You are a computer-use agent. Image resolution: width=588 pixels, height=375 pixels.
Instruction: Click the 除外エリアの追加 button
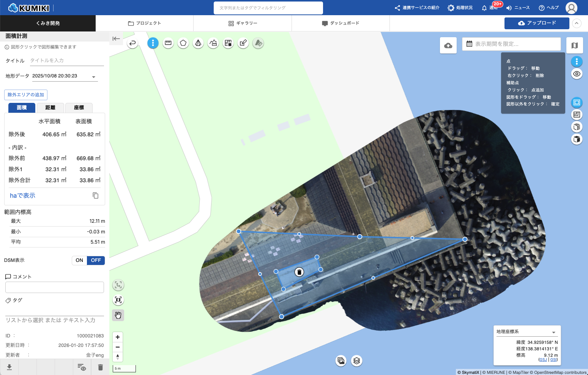click(26, 95)
